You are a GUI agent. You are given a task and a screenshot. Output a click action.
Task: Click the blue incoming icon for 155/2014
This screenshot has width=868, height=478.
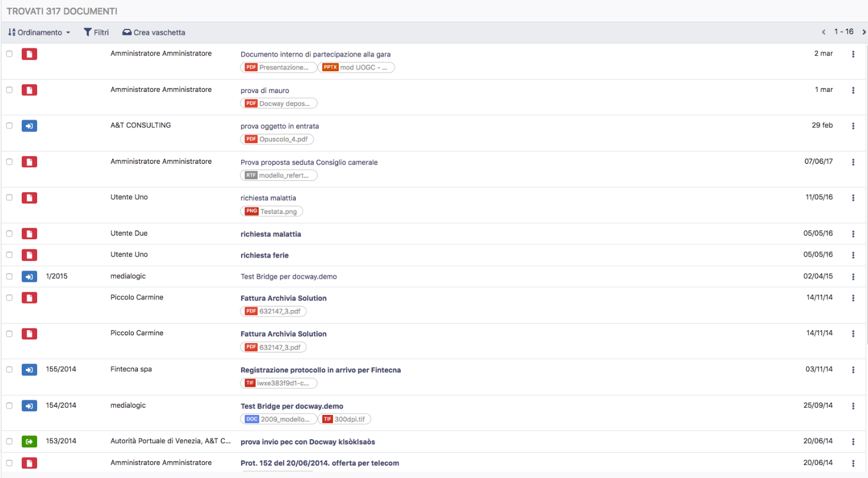[29, 370]
